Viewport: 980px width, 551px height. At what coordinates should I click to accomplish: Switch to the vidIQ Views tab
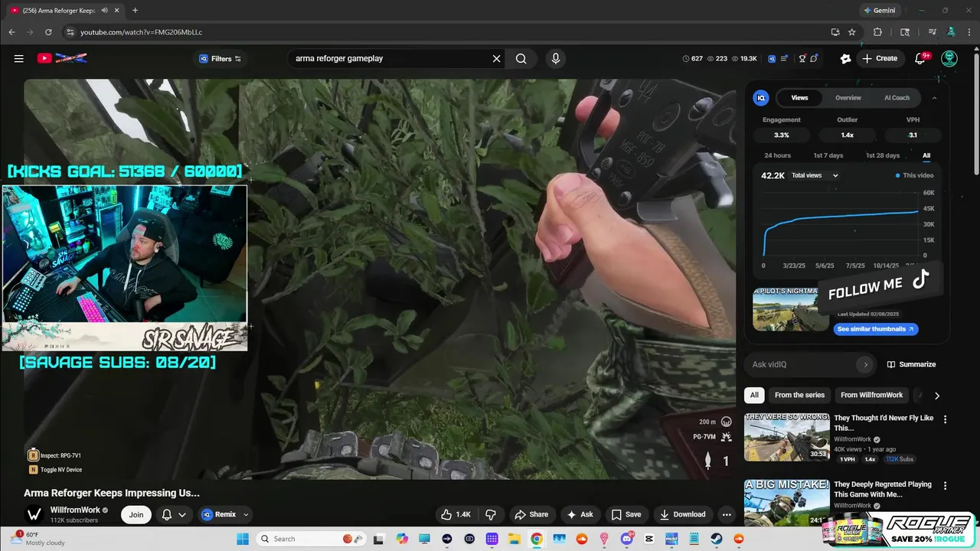pos(799,98)
